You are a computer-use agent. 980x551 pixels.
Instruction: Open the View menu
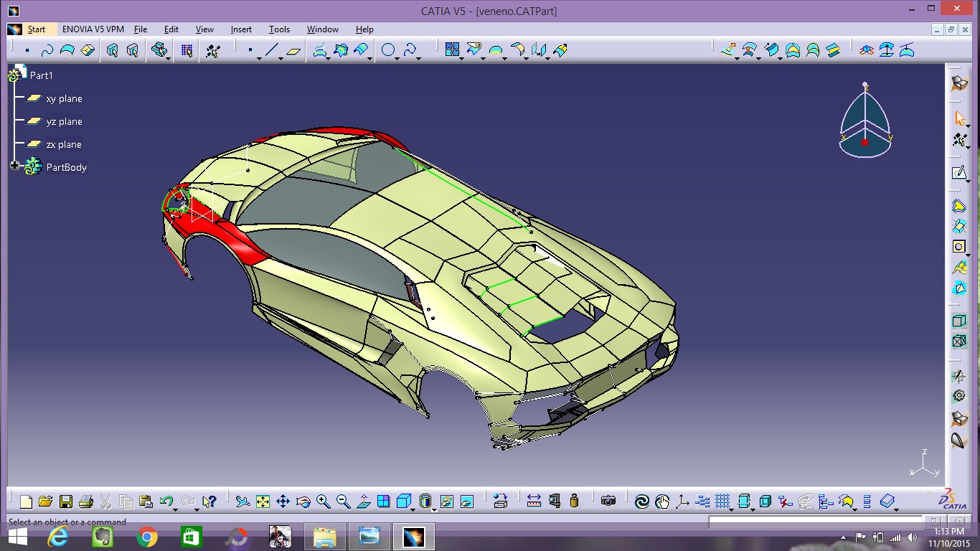coord(204,29)
